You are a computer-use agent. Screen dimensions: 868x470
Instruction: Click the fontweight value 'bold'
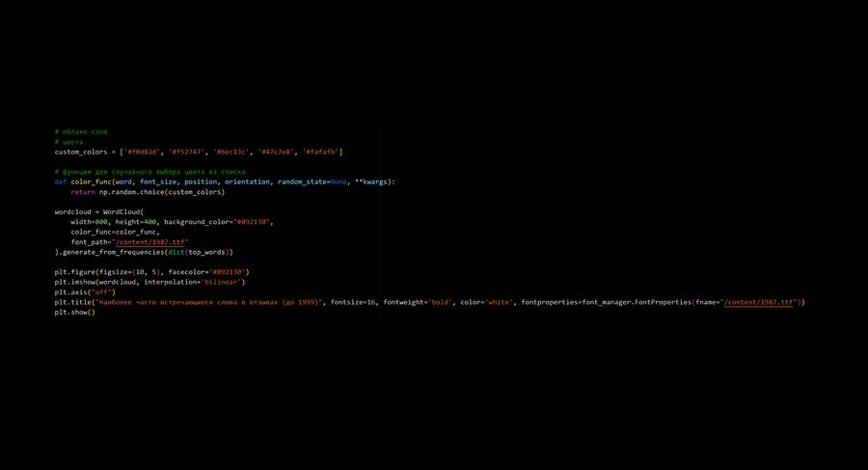[x=440, y=303]
